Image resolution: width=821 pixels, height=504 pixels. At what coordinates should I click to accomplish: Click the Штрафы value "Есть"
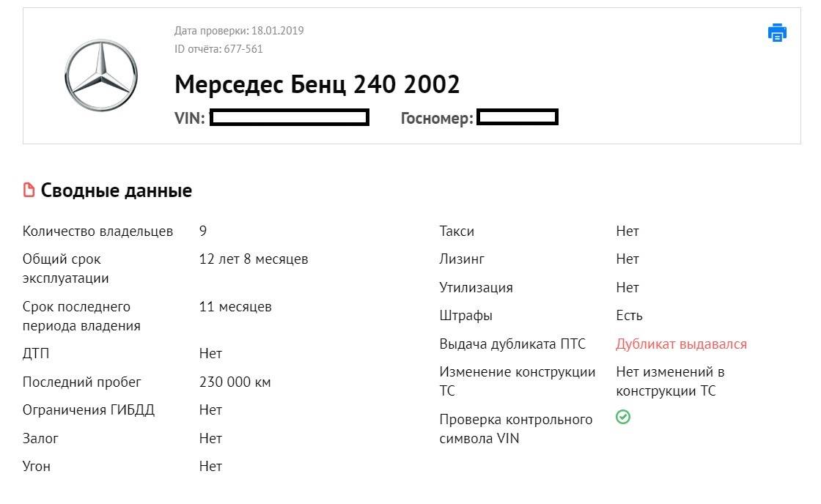(x=629, y=316)
